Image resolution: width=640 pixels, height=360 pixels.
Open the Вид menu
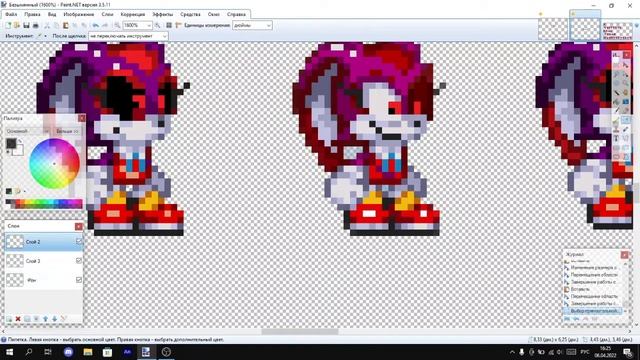pos(52,14)
